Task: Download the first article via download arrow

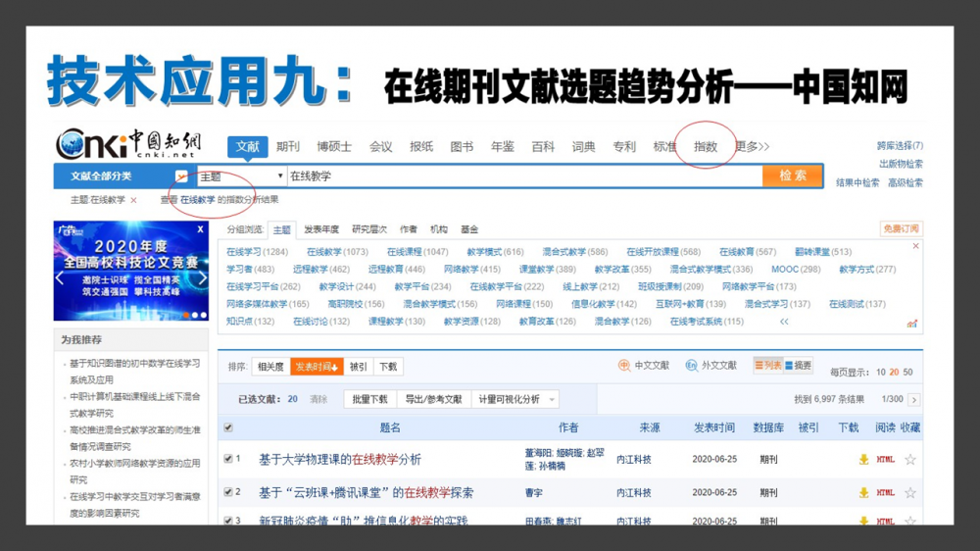Action: tap(863, 459)
